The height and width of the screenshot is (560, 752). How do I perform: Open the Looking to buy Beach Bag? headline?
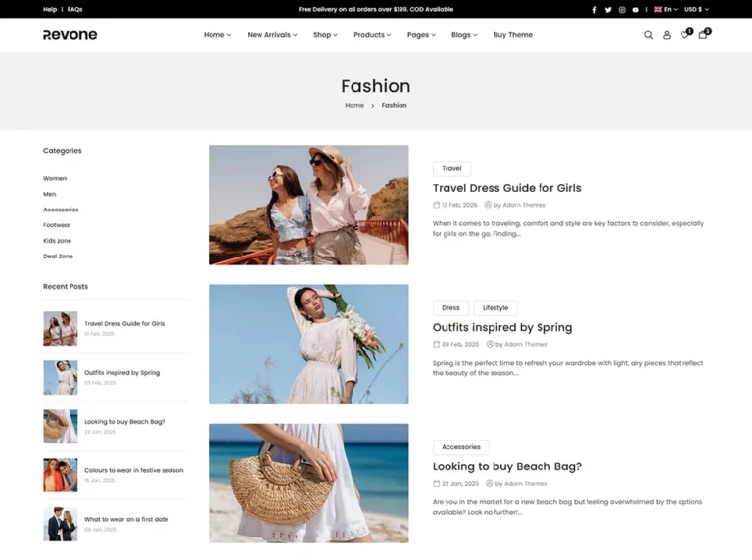[x=506, y=467]
